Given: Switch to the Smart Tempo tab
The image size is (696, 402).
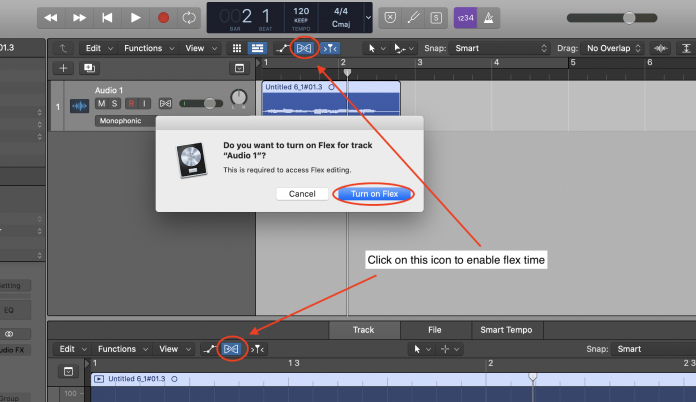Looking at the screenshot, I should point(506,330).
